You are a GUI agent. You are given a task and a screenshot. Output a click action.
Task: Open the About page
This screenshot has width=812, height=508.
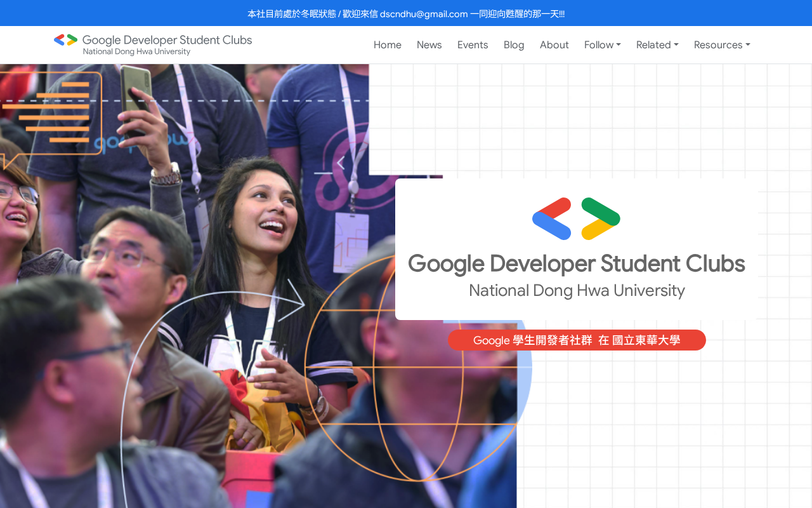click(x=554, y=44)
